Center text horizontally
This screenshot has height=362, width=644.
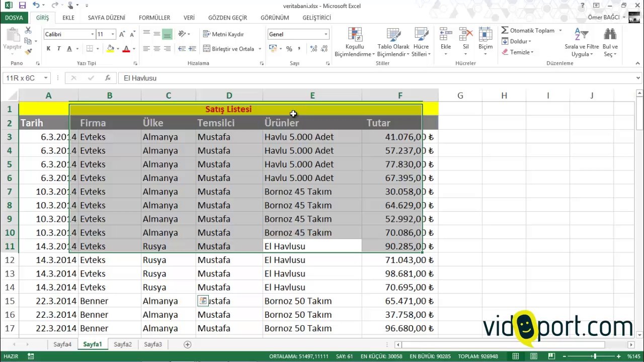tap(157, 49)
